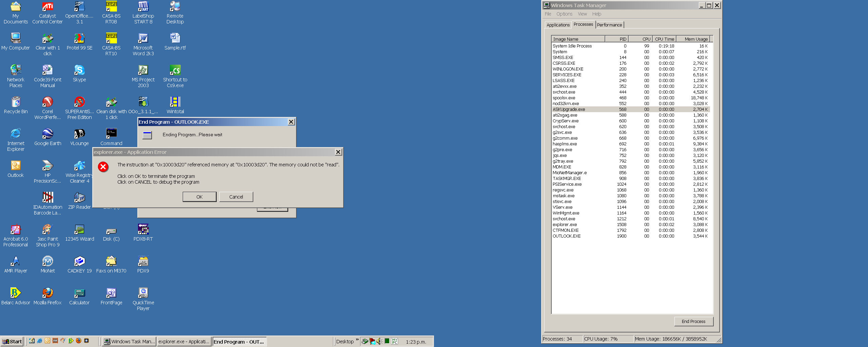This screenshot has height=347, width=868.
Task: Open the Microsoft Word 2k3 shortcut
Action: [x=143, y=44]
